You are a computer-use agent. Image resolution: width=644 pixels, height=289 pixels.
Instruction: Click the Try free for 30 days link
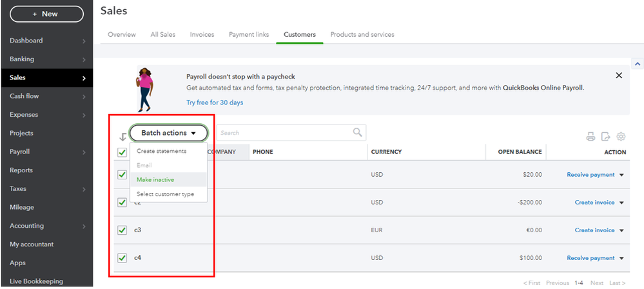(215, 103)
